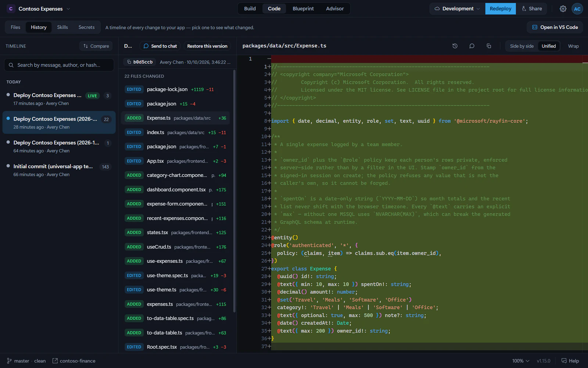
Task: Select Deploy commit from 64 minutes ago
Action: (59, 146)
